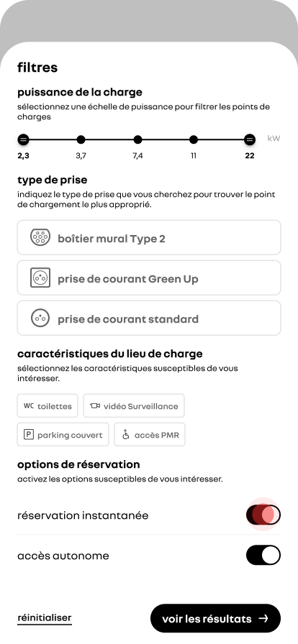Select boîtier mural Type 2 option

(x=149, y=238)
